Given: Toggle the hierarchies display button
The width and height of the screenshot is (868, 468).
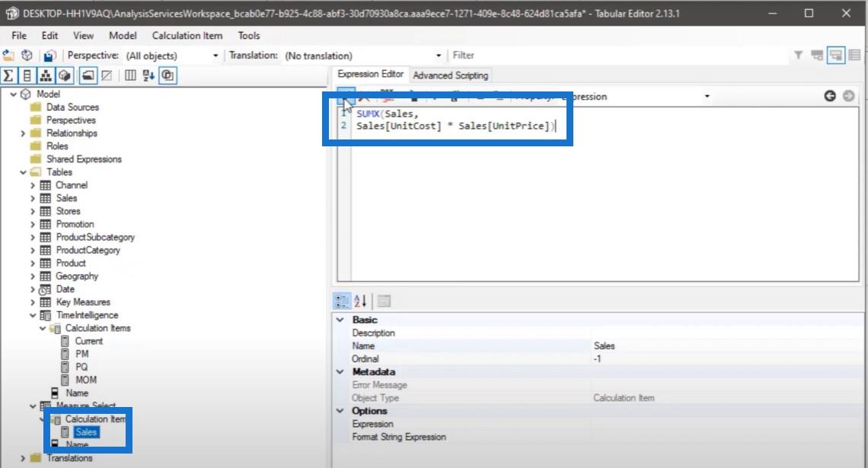Looking at the screenshot, I should [x=46, y=75].
